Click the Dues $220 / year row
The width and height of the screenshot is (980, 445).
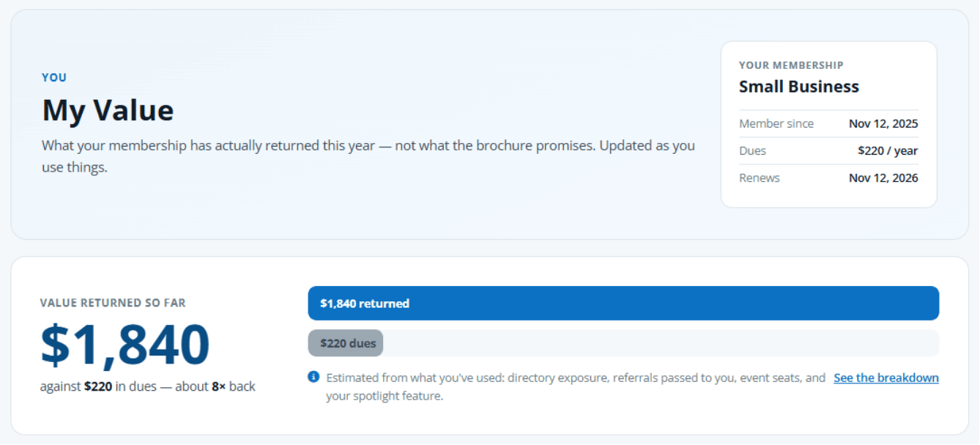[828, 150]
